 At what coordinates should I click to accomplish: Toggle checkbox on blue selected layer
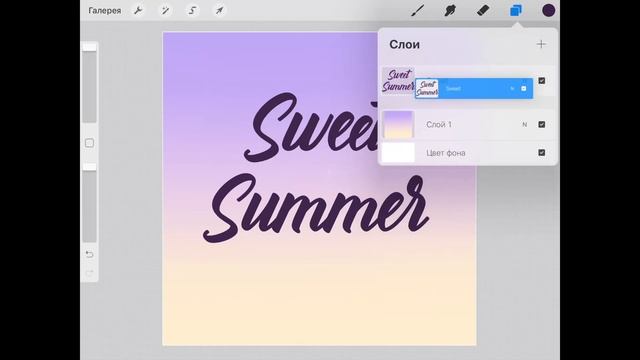524,89
